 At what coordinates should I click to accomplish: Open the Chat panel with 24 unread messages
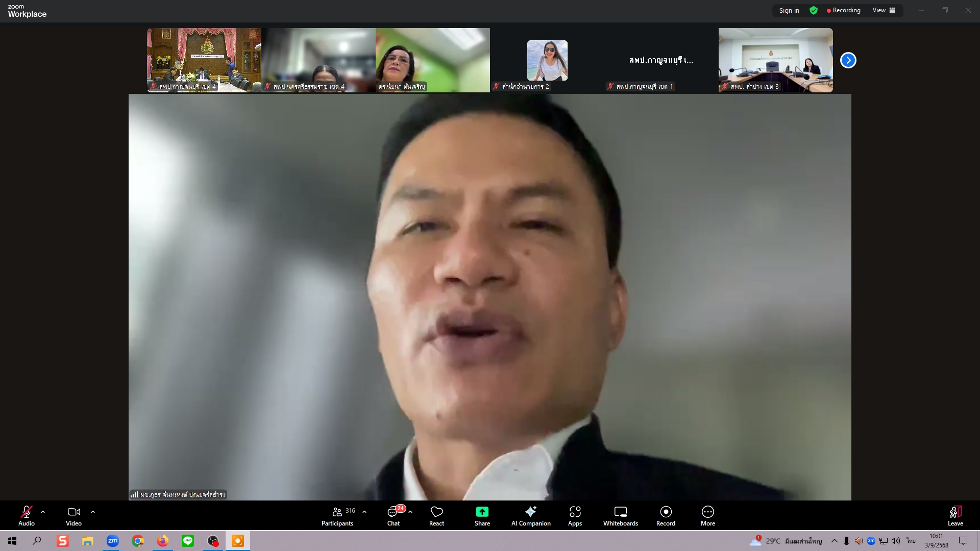[393, 514]
